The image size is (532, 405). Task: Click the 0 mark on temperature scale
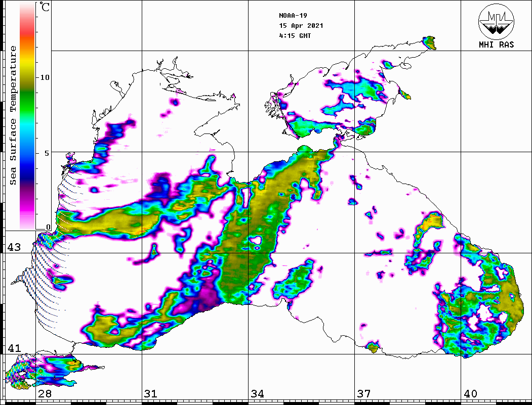point(48,227)
